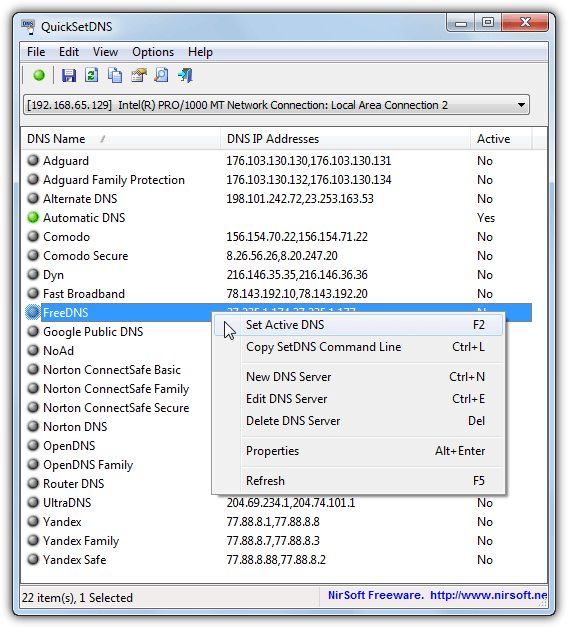Viewport: 568px width, 627px height.
Task: Click the Copy Selected Items toolbar icon
Action: point(115,75)
